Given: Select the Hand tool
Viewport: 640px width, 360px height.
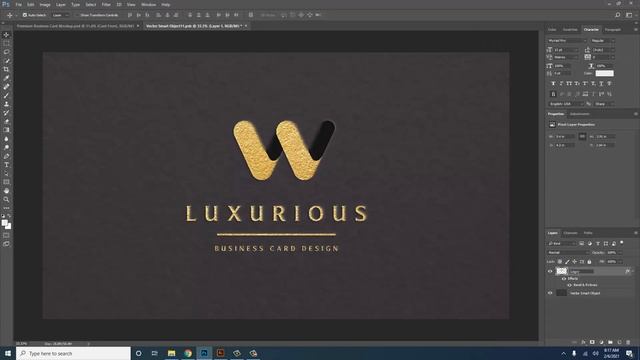Looking at the screenshot, I should 6,191.
